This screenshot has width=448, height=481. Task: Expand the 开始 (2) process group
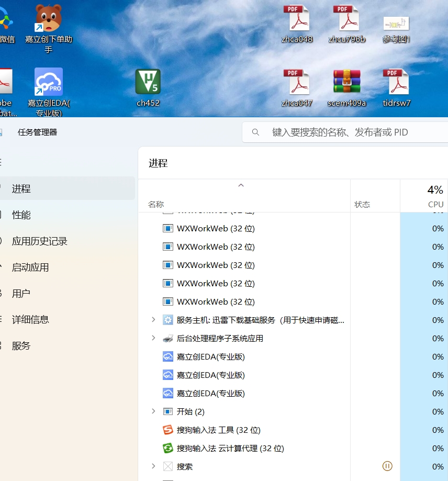pos(153,411)
